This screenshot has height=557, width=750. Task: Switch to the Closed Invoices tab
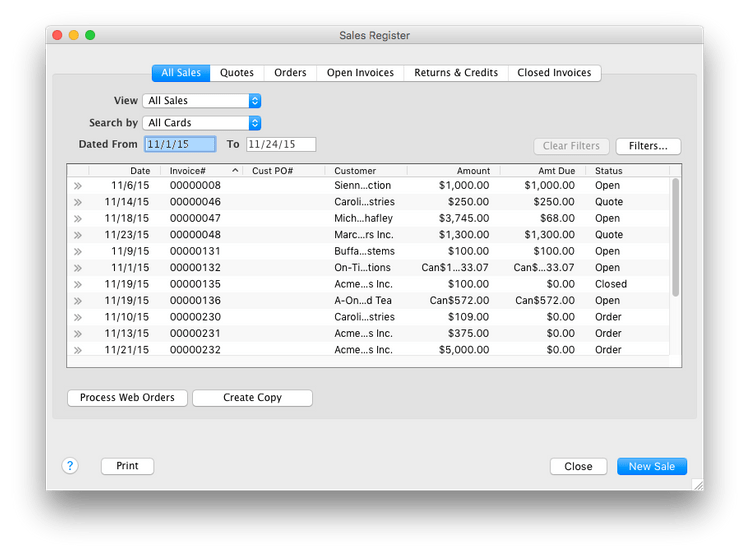[554, 73]
